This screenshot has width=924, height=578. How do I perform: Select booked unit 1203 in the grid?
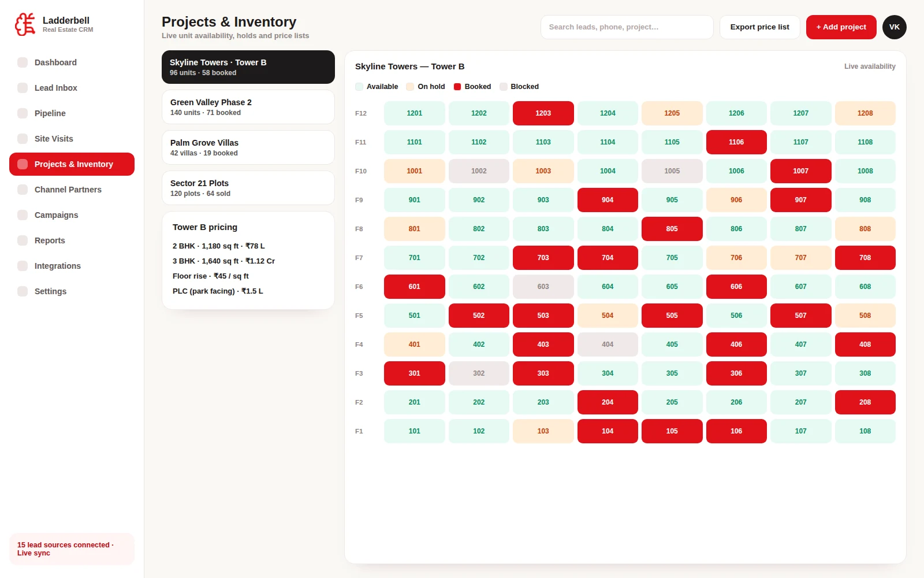(543, 113)
